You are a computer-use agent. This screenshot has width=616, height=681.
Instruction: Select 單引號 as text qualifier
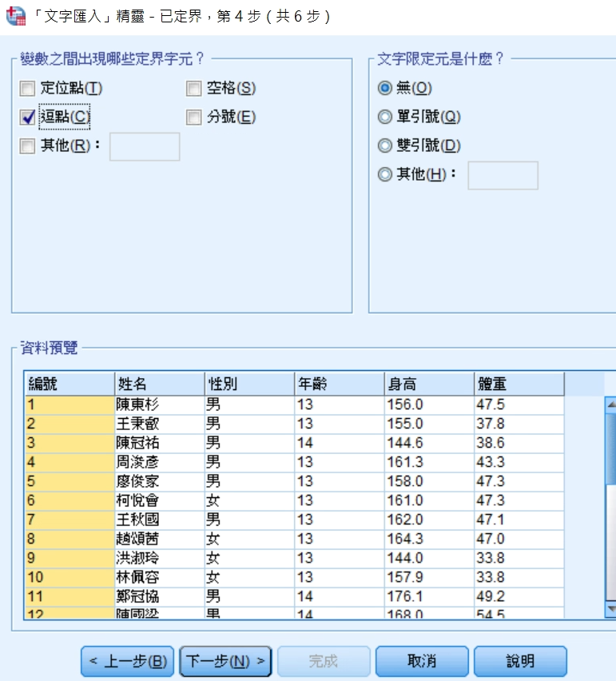click(x=385, y=117)
